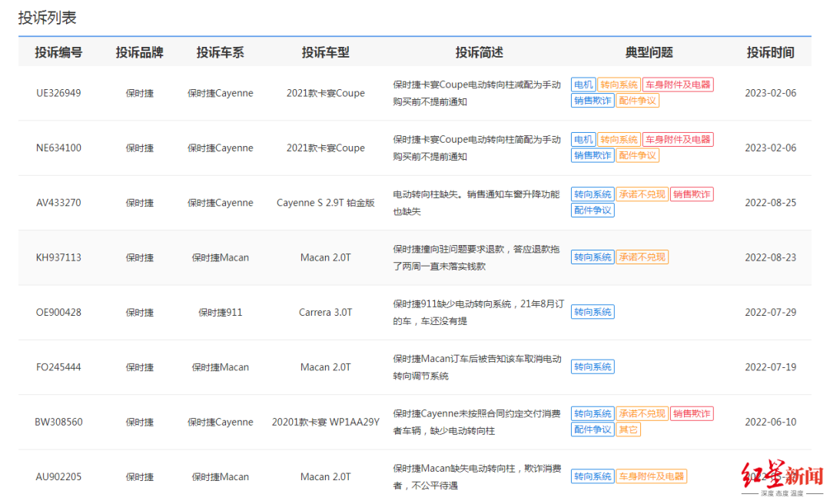Screen dimensions: 830x504
Task: Click date 2022-07-19
Action: [770, 367]
